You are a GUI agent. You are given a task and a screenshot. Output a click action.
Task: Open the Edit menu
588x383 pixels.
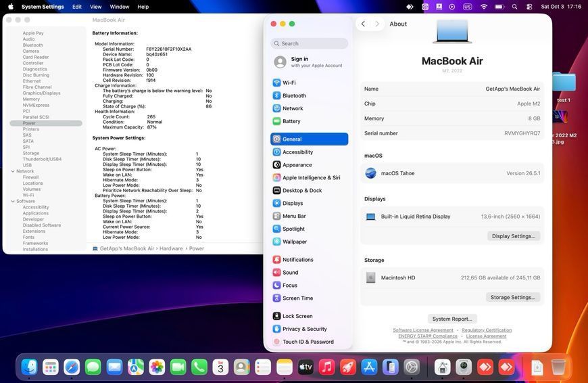point(77,7)
